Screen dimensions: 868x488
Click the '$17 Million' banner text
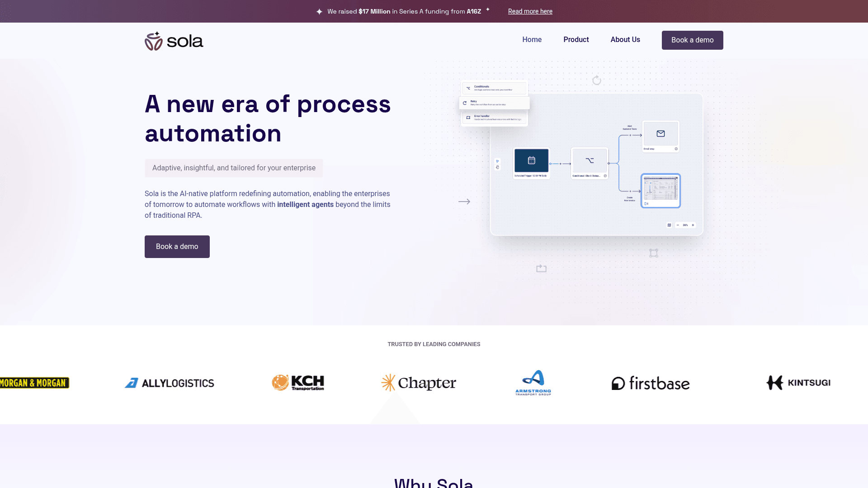coord(374,11)
